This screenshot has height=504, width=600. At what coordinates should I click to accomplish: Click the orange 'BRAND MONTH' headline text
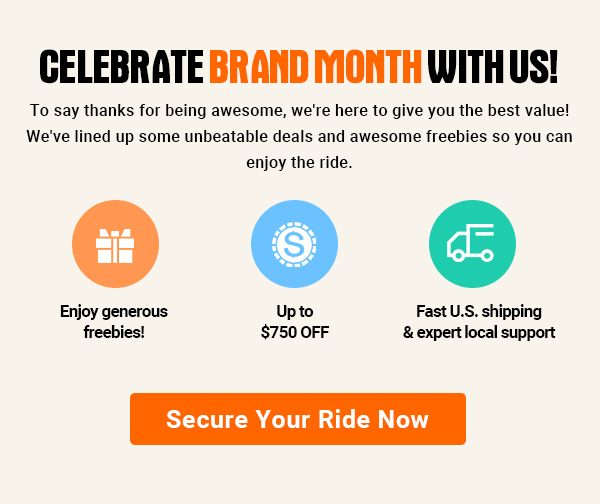315,67
